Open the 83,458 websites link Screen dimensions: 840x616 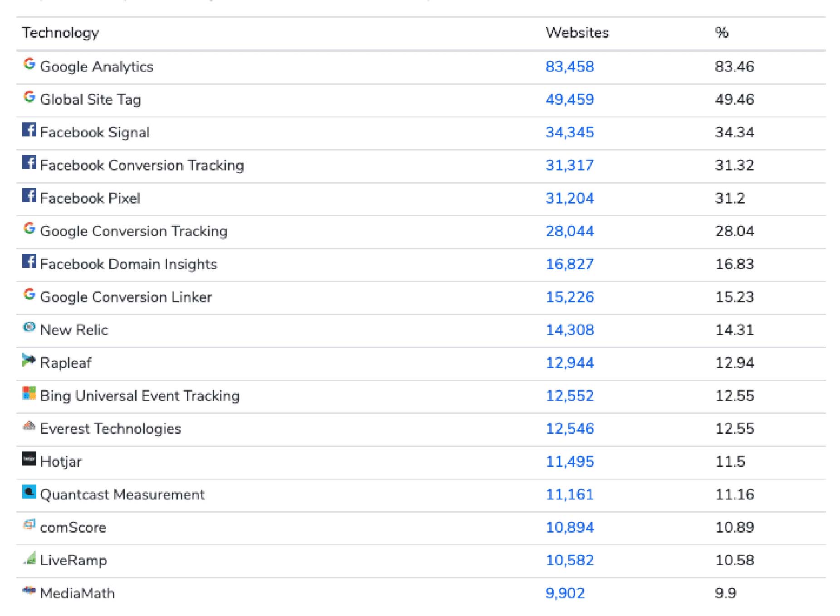click(x=570, y=67)
